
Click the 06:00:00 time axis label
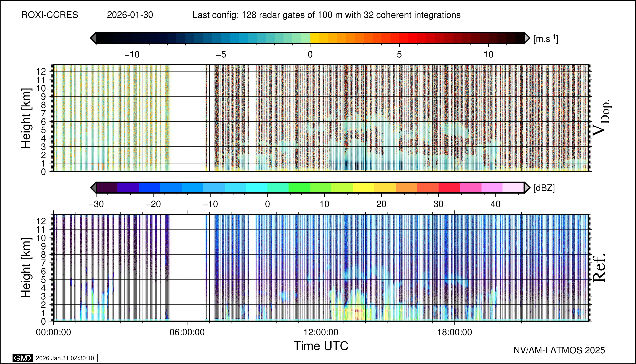pyautogui.click(x=187, y=332)
